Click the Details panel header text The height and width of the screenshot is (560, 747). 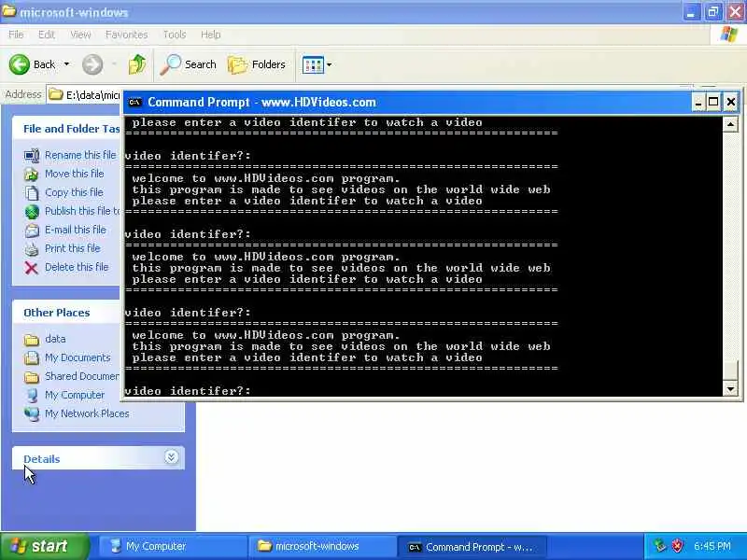pyautogui.click(x=41, y=459)
